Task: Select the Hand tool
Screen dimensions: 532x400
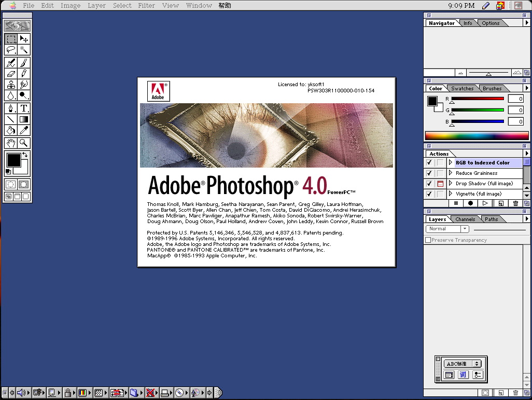Action: pos(11,143)
